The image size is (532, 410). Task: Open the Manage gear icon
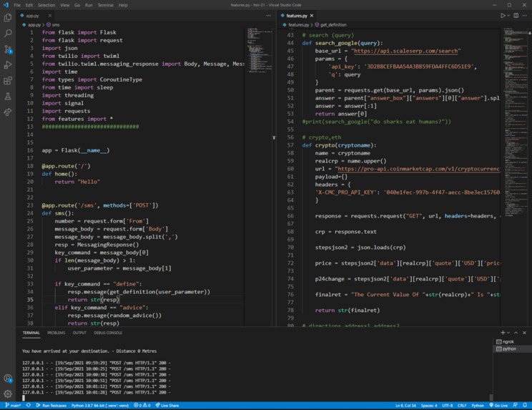(x=8, y=393)
